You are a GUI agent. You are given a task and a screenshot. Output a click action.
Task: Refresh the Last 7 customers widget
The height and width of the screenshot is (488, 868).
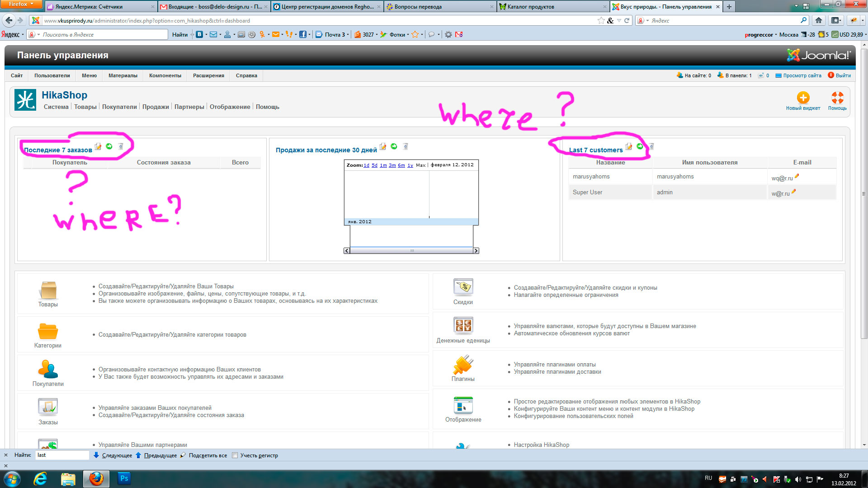(640, 146)
